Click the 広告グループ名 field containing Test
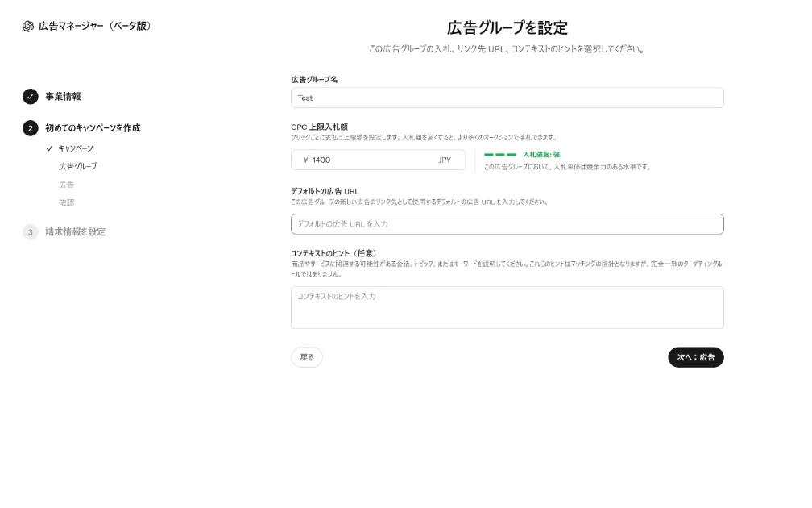The image size is (812, 508). tap(507, 98)
